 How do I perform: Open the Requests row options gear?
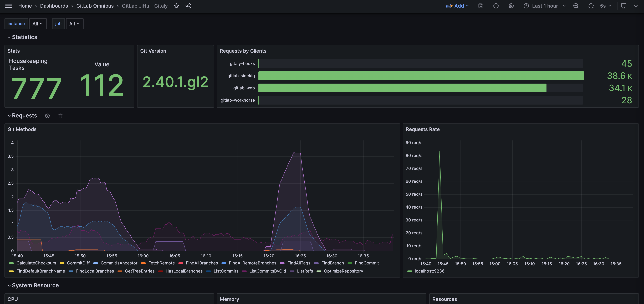coord(47,116)
